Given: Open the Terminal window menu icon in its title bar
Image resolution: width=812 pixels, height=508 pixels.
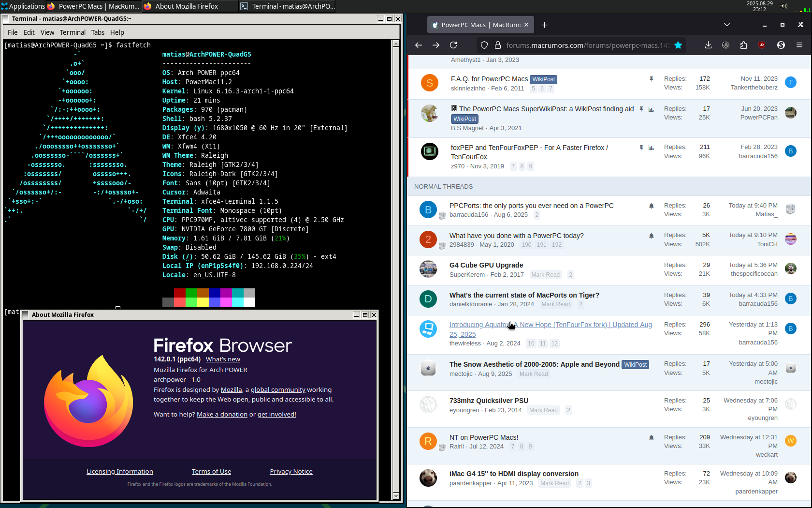Looking at the screenshot, I should [x=6, y=18].
